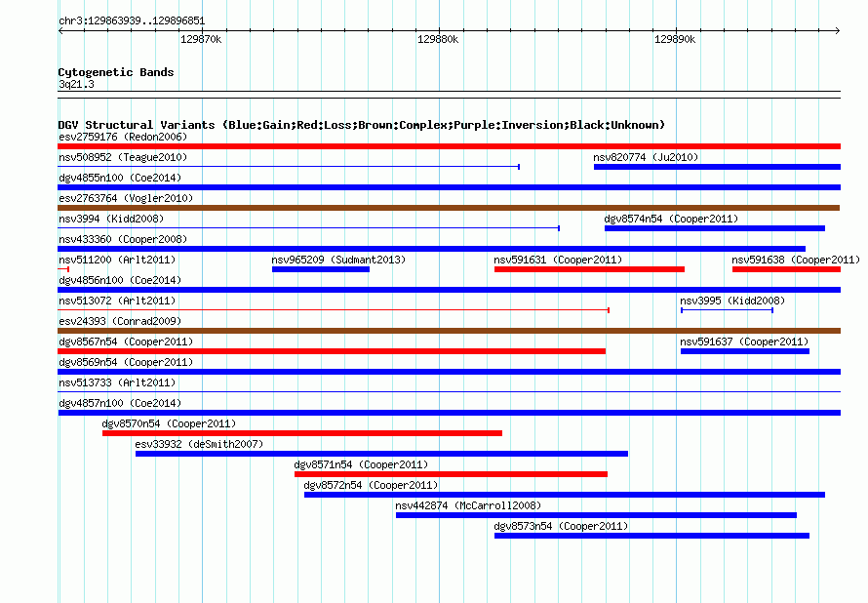Select the nsv442874 (McCarroll2008) blue bar
Screen dimensions: 868x603
596,515
